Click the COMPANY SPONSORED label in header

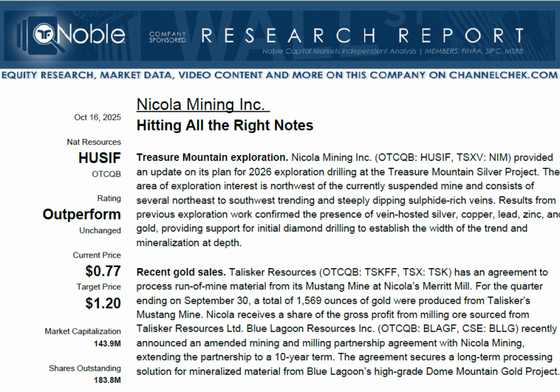click(x=167, y=36)
